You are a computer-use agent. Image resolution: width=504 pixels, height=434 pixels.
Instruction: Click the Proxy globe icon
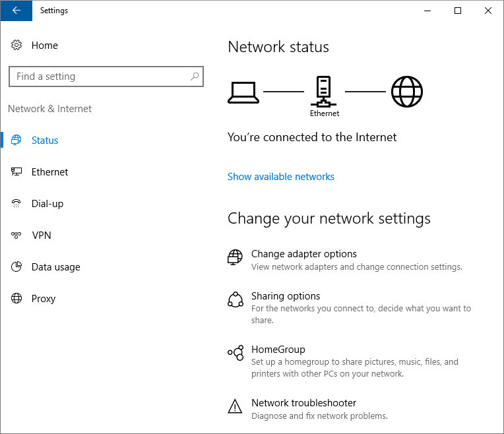[16, 299]
